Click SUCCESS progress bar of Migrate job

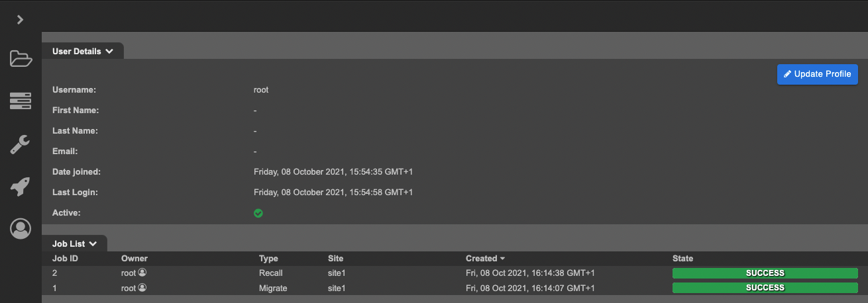765,288
